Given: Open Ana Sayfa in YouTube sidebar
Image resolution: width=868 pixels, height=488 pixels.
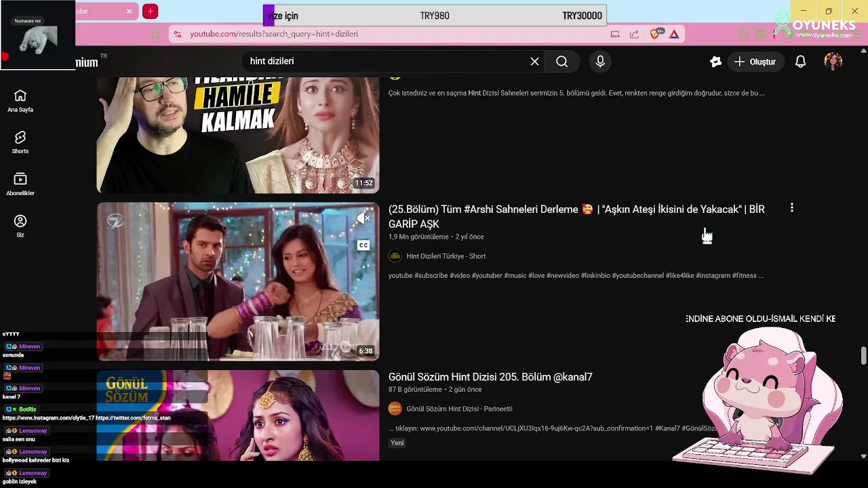Looking at the screenshot, I should 20,101.
